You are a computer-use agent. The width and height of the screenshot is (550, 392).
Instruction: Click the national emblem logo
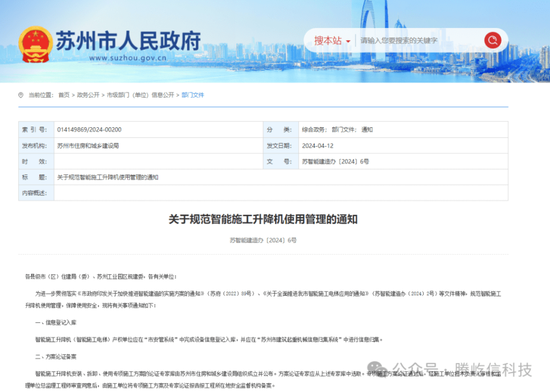point(35,44)
